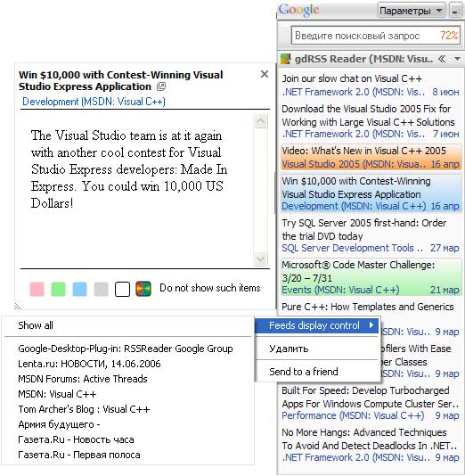Click the gdRSS Reader gadget icon
This screenshot has width=465, height=476.
coord(285,59)
